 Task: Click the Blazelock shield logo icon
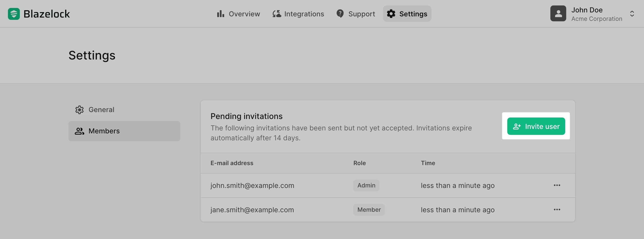(14, 14)
